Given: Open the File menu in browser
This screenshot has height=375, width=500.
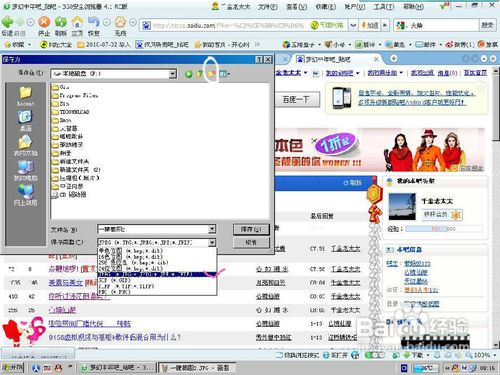Looking at the screenshot, I should click(267, 6).
